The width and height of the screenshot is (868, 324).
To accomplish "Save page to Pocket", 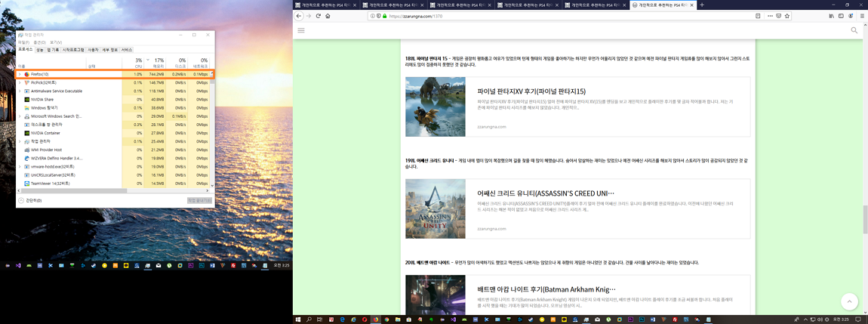I will (x=778, y=16).
